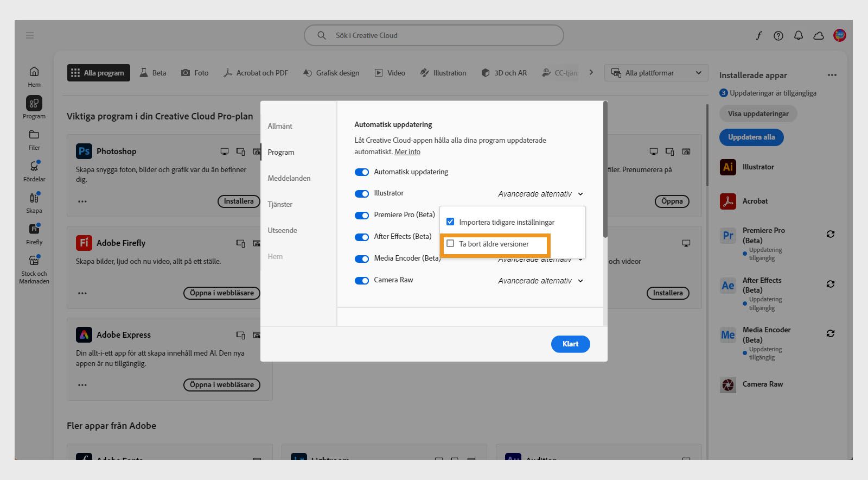Select the Beta category tab
This screenshot has height=480, width=868.
click(x=153, y=73)
